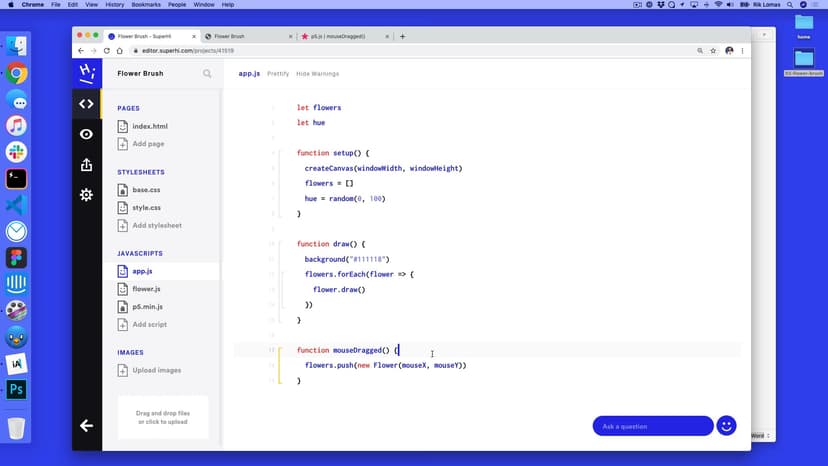Click the back arrow at sidebar bottom
Image resolution: width=828 pixels, height=466 pixels.
(x=86, y=426)
